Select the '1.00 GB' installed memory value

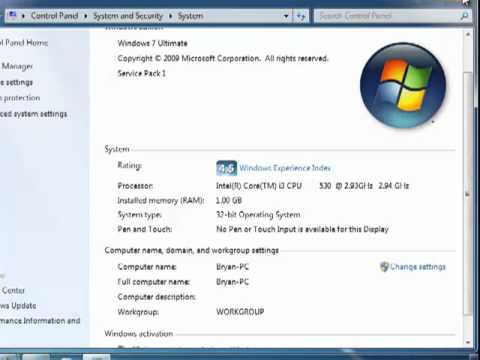pos(229,200)
